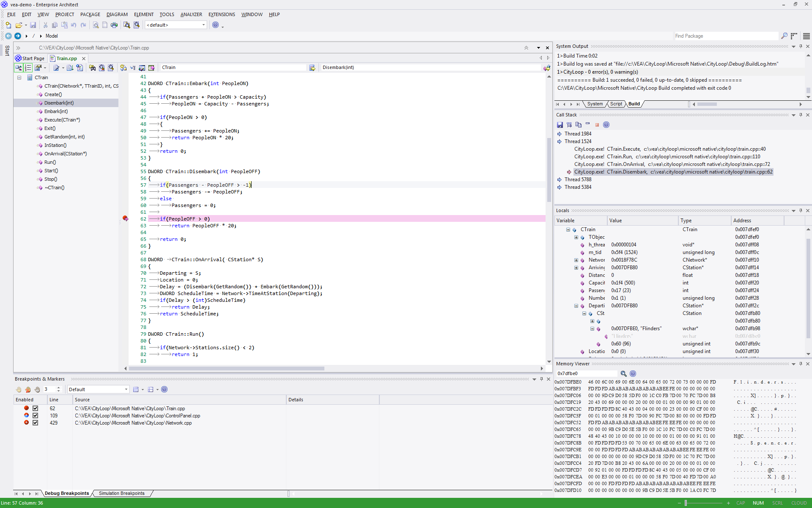Viewport: 812px width, 508px height.
Task: Open the <default> workspace dropdown
Action: tap(203, 25)
